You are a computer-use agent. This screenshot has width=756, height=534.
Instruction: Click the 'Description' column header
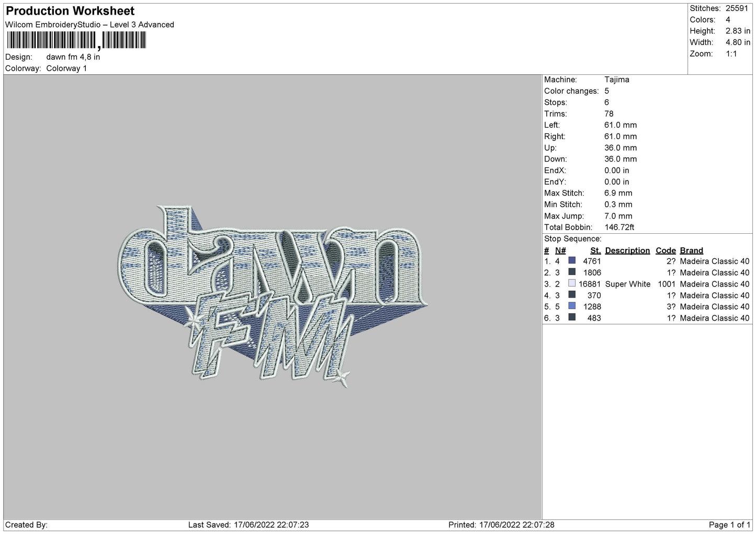coord(627,251)
